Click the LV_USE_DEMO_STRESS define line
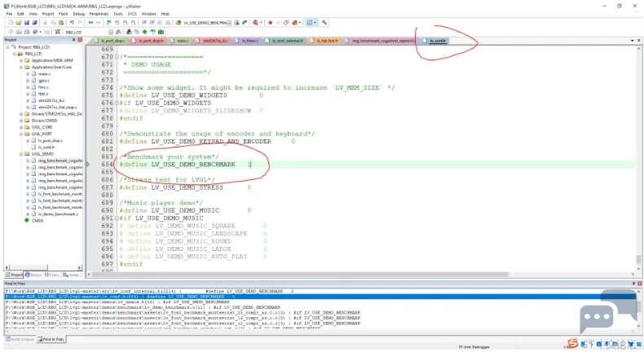This screenshot has width=644, height=357. 185,187
